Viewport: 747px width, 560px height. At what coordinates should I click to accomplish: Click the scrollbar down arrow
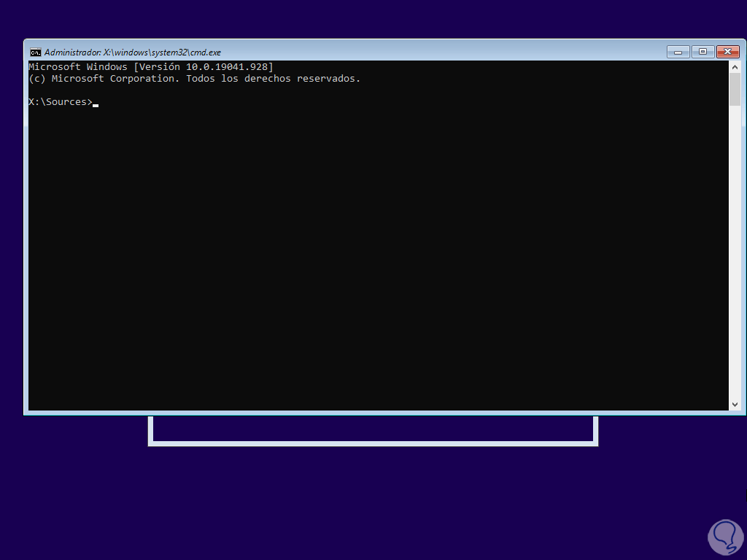pyautogui.click(x=735, y=404)
